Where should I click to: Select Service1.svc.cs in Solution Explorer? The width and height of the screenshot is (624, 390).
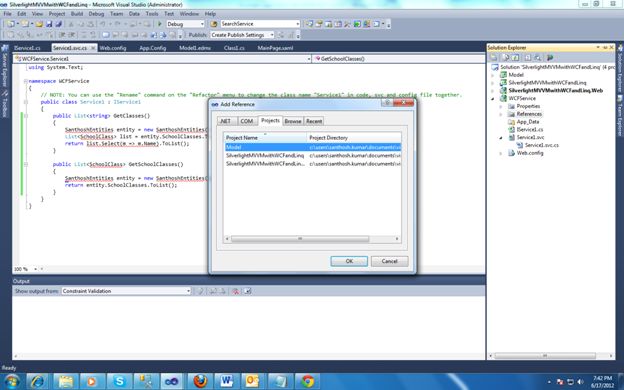pos(541,145)
